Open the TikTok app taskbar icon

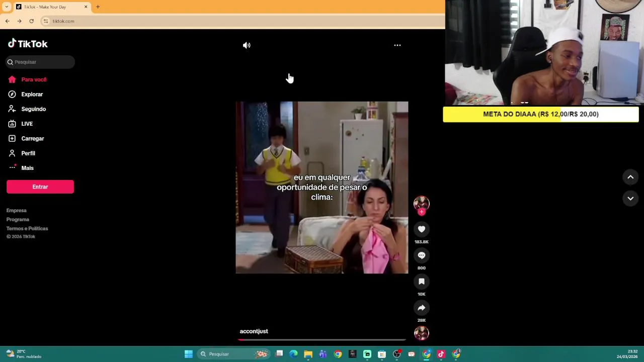pyautogui.click(x=441, y=354)
